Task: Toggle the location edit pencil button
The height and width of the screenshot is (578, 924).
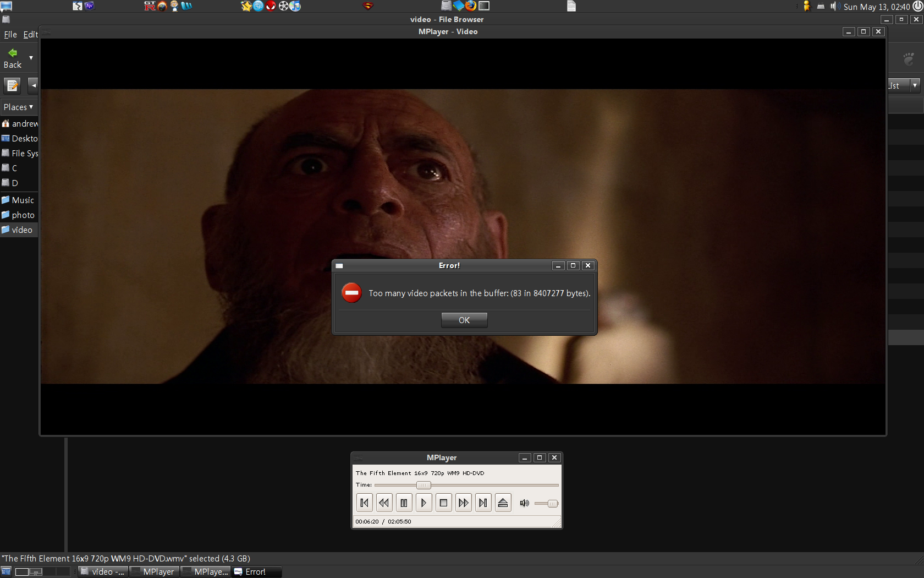Action: point(12,85)
